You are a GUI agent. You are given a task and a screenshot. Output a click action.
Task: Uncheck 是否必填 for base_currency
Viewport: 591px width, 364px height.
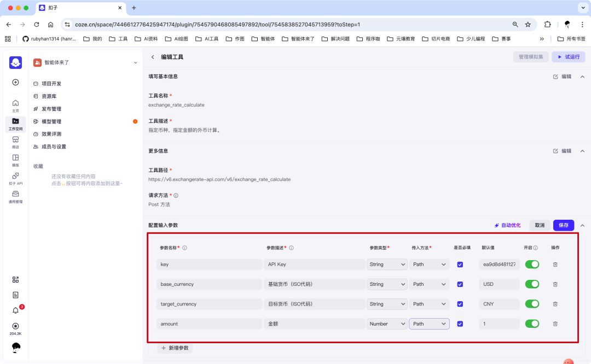(x=460, y=284)
